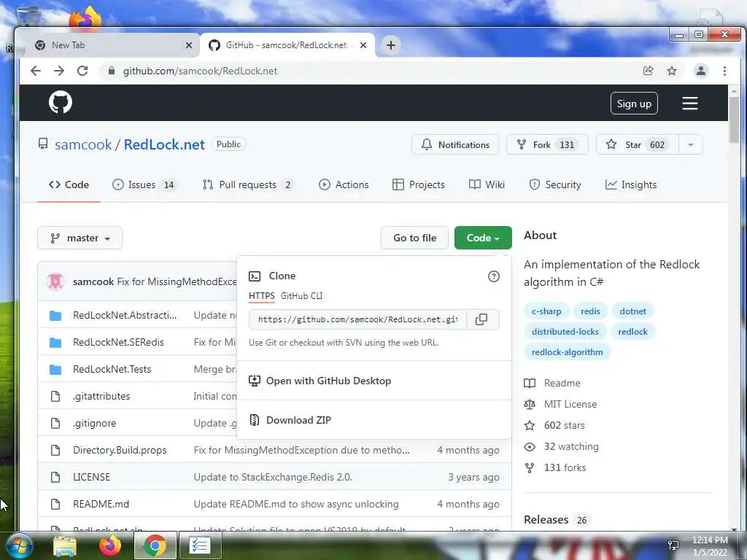Open Windows Explorer from the taskbar

pyautogui.click(x=65, y=545)
